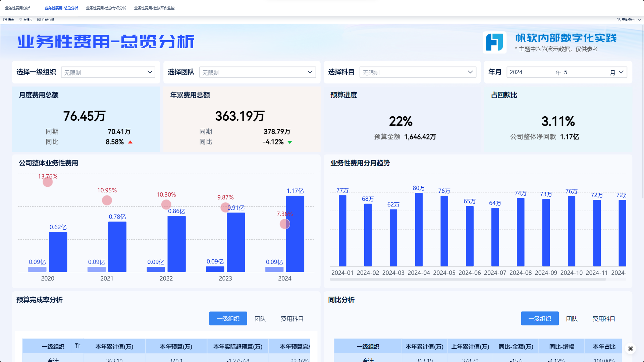
Task: Click the horizontal scrollbar under the monthly trend chart
Action: 468,279
